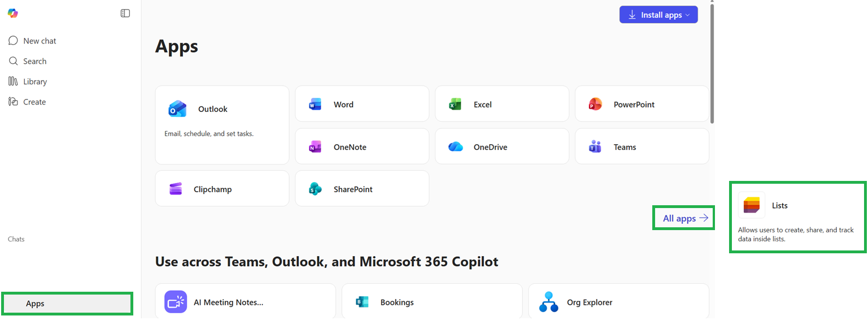
Task: Click the Library books icon
Action: 13,81
